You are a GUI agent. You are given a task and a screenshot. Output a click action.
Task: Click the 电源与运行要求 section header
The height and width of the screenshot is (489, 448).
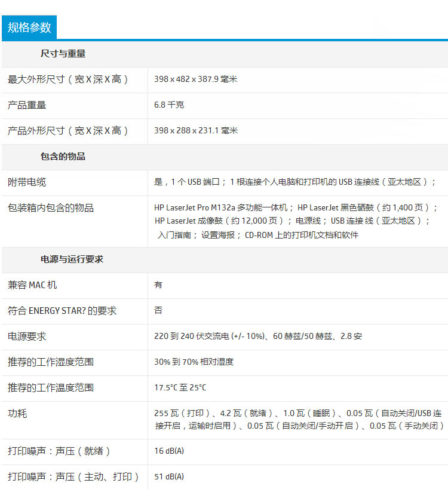72,259
